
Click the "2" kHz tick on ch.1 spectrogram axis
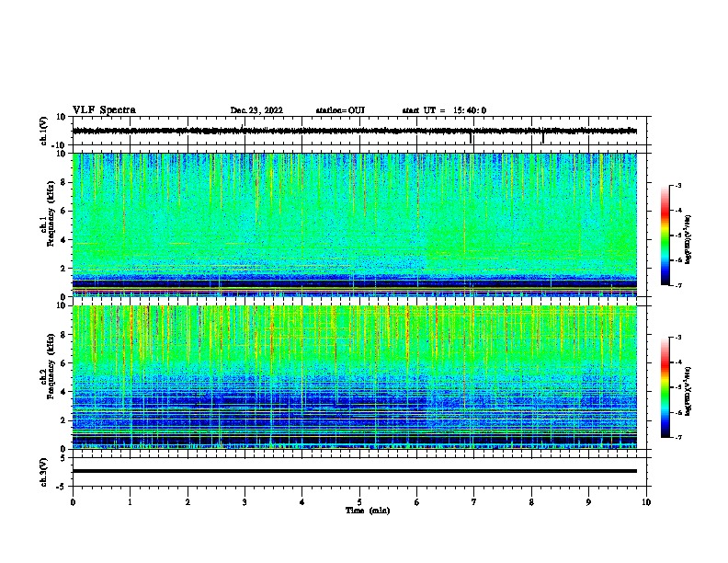coord(63,268)
